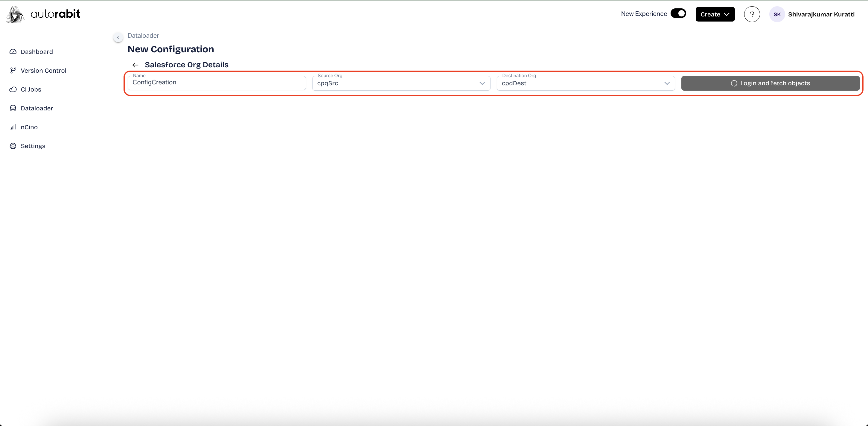The height and width of the screenshot is (426, 868).
Task: Click the Dataloader breadcrumb link
Action: tap(143, 35)
